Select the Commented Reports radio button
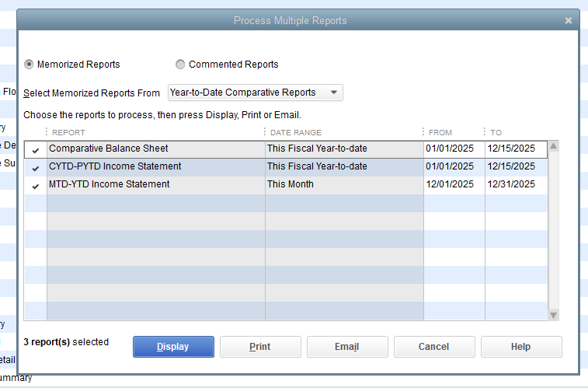This screenshot has height=388, width=588. click(x=180, y=65)
